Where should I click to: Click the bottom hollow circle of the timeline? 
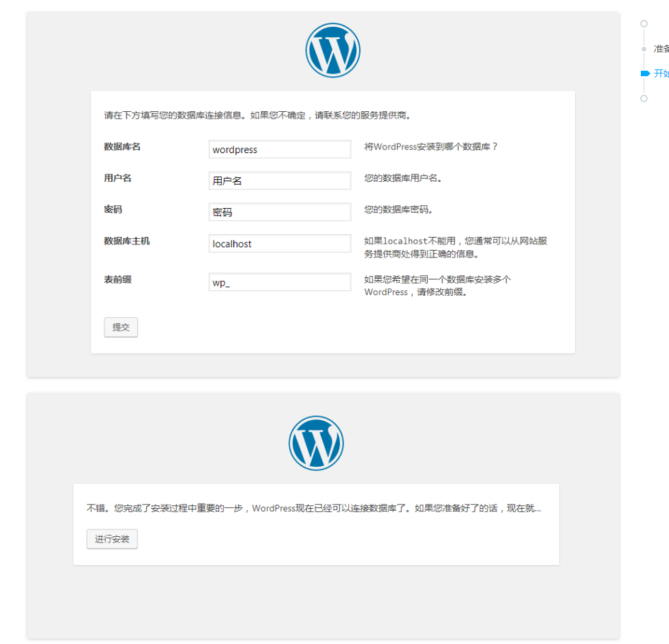(x=644, y=98)
